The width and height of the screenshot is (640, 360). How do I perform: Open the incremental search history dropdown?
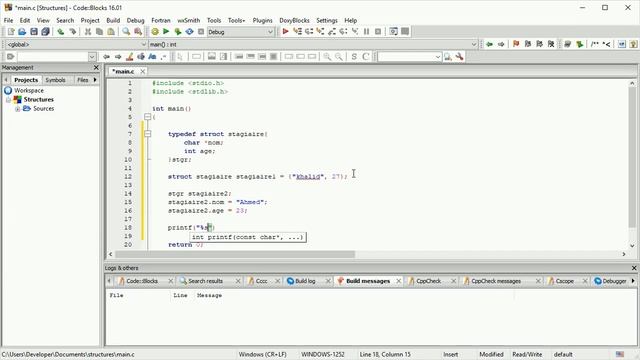(92, 57)
